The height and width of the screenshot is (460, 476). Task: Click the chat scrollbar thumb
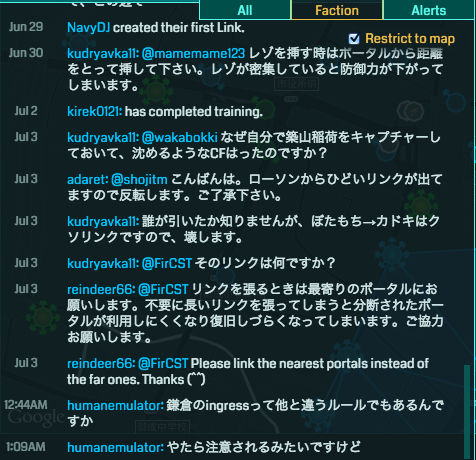467,412
